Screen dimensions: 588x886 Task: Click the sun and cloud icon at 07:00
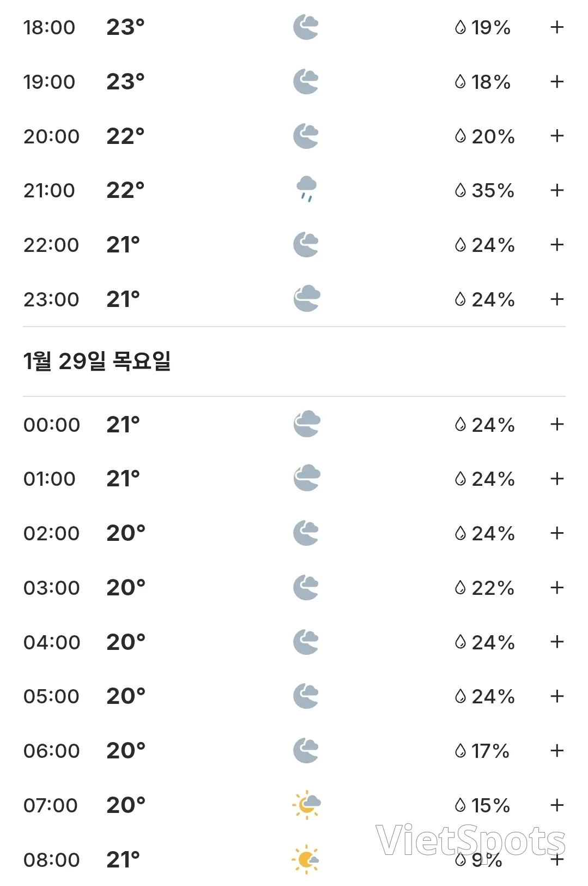click(x=306, y=805)
